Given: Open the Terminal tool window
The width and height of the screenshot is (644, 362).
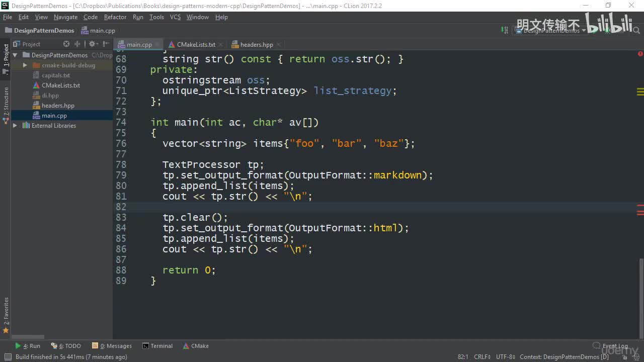Looking at the screenshot, I should [x=157, y=346].
